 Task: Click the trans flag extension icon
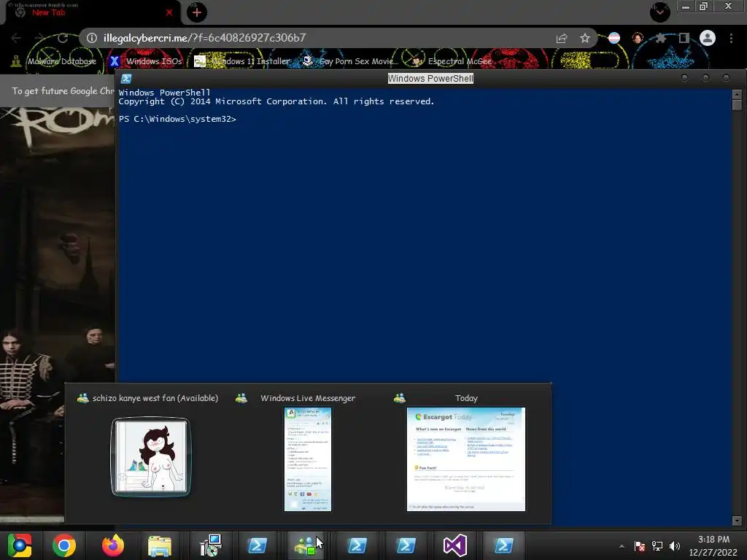(614, 38)
